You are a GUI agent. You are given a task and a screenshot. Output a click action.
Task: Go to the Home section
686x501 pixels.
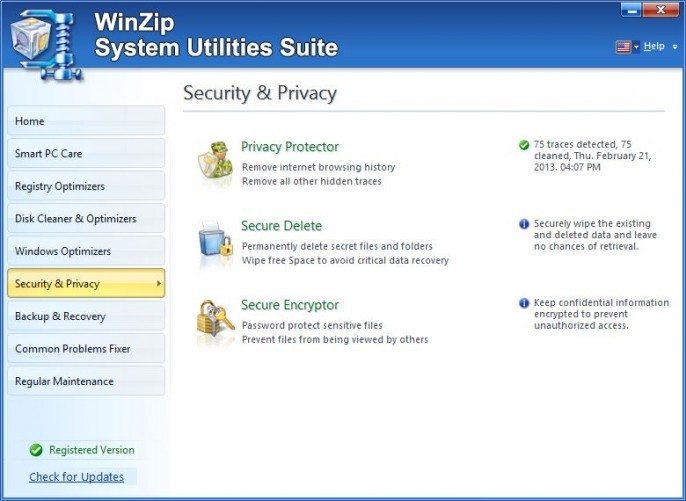(86, 121)
